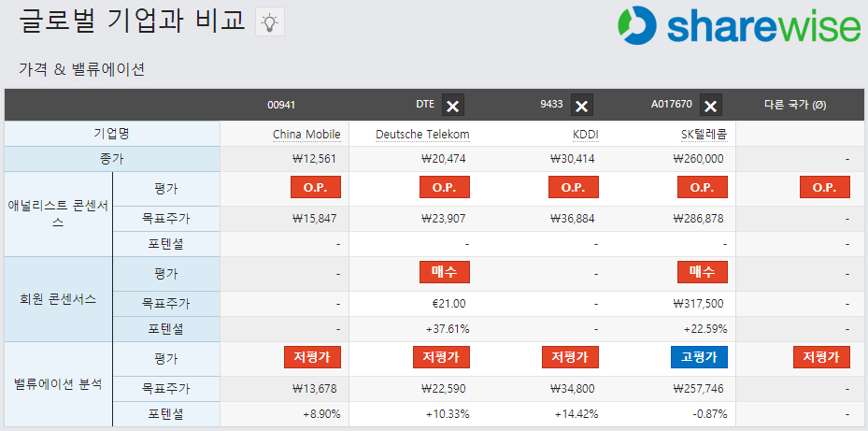Click the O.P. analyst rating for China Mobile

(316, 187)
